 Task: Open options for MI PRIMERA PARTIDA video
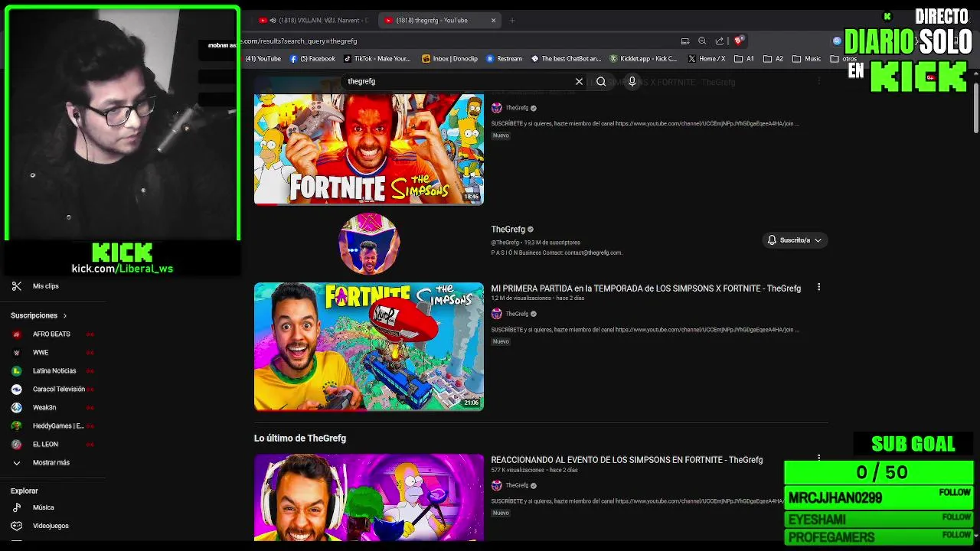[818, 287]
